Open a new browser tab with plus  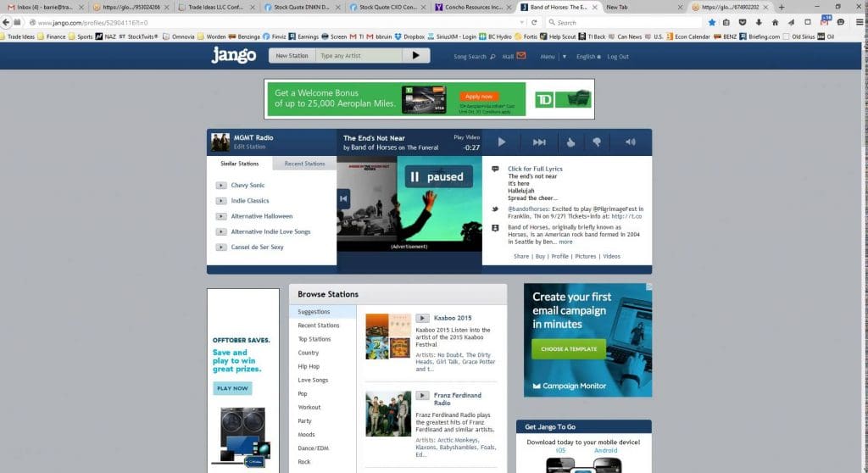click(x=781, y=7)
